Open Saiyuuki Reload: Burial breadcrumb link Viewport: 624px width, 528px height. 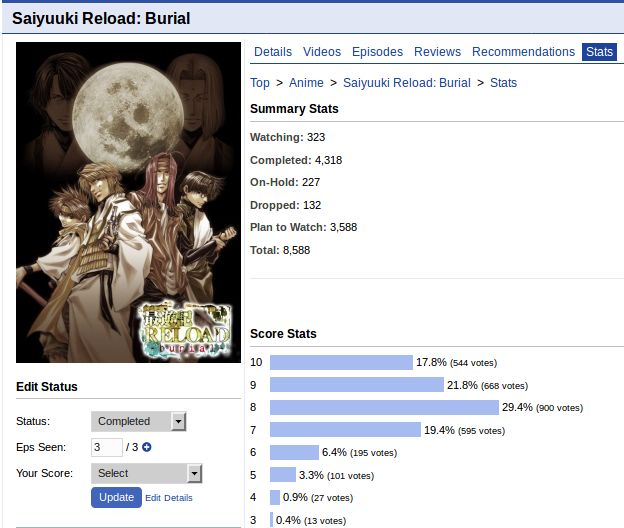[407, 83]
